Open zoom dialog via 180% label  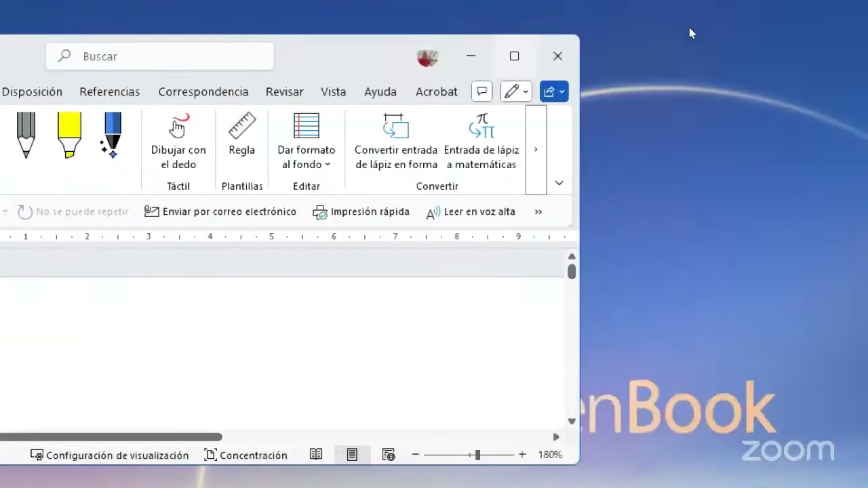pyautogui.click(x=550, y=455)
